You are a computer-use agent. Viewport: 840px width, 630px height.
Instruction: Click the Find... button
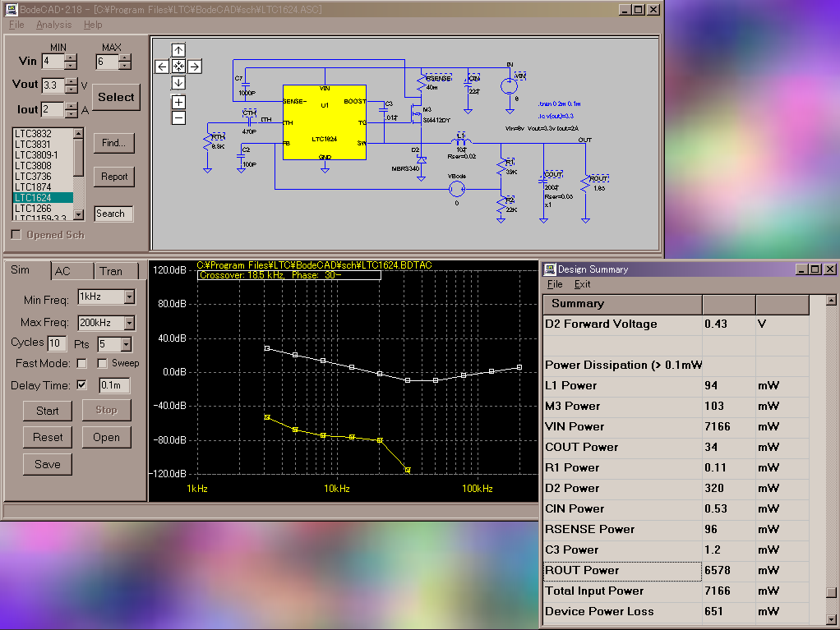coord(113,143)
